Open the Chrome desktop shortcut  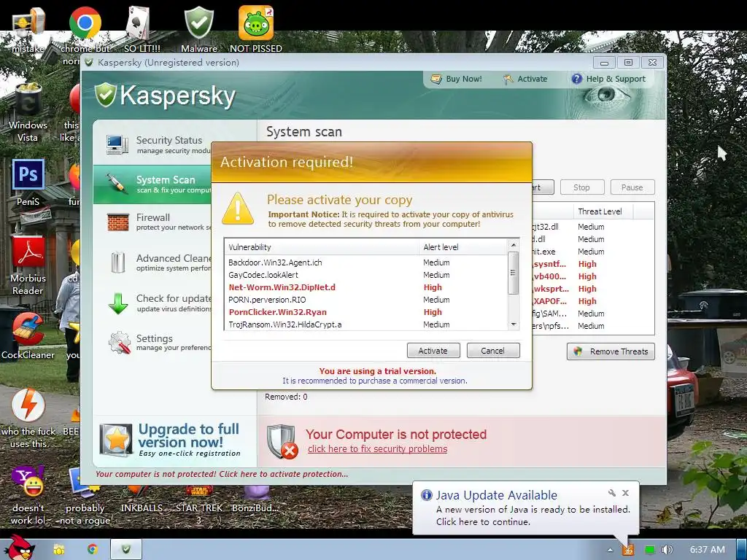[x=85, y=23]
